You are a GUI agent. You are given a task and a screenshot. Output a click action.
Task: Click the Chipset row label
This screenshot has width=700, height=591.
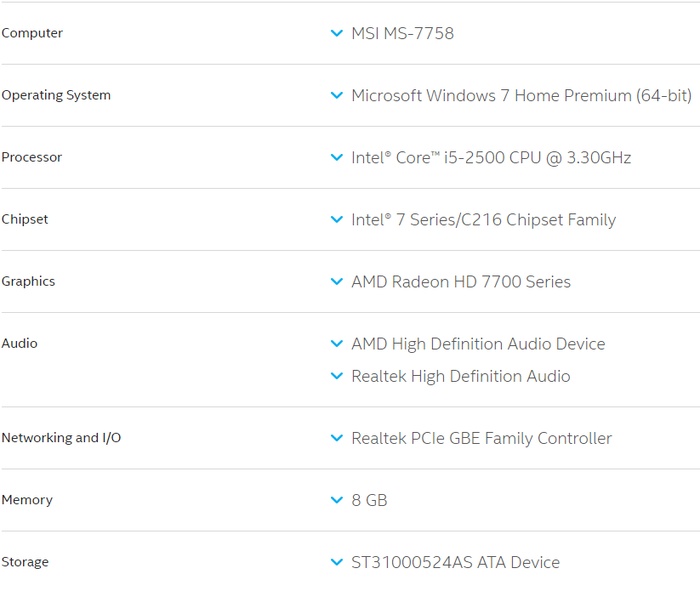click(x=25, y=219)
